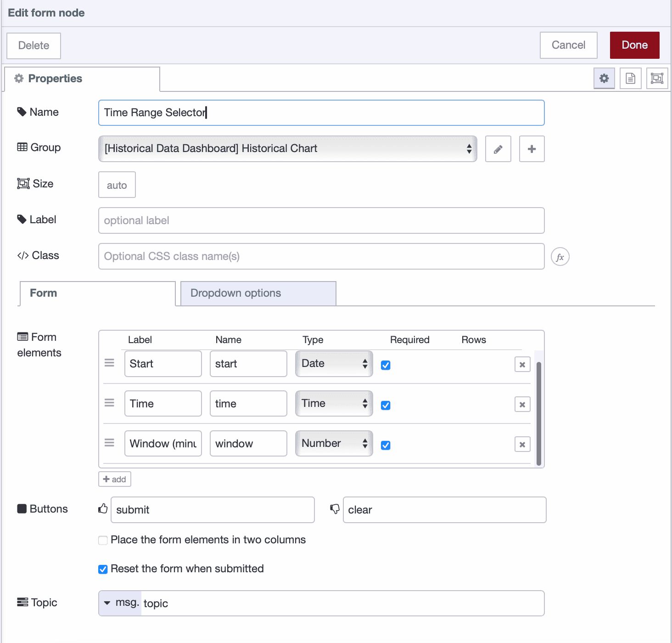The image size is (672, 643).
Task: Enable placing form elements in two columns
Action: (102, 540)
